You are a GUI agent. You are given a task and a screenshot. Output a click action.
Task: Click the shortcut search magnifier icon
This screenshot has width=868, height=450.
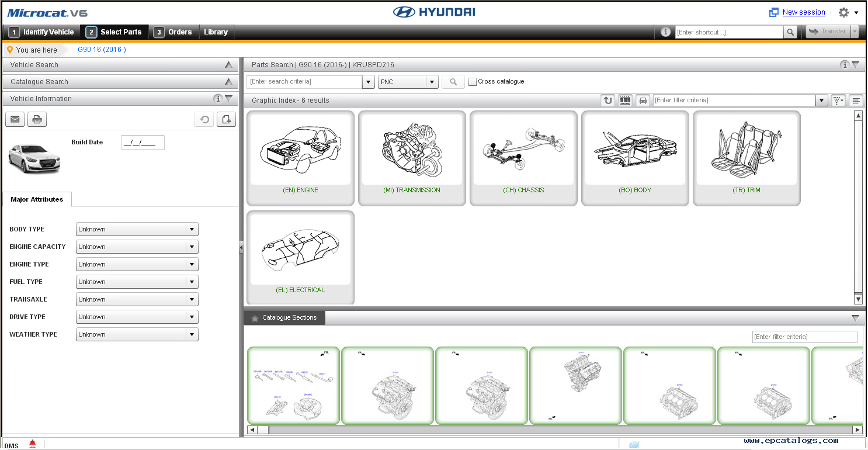(790, 32)
